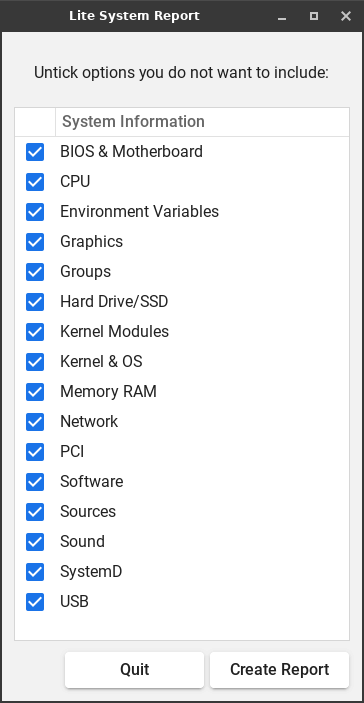Disable the USB checkbox

pos(35,603)
